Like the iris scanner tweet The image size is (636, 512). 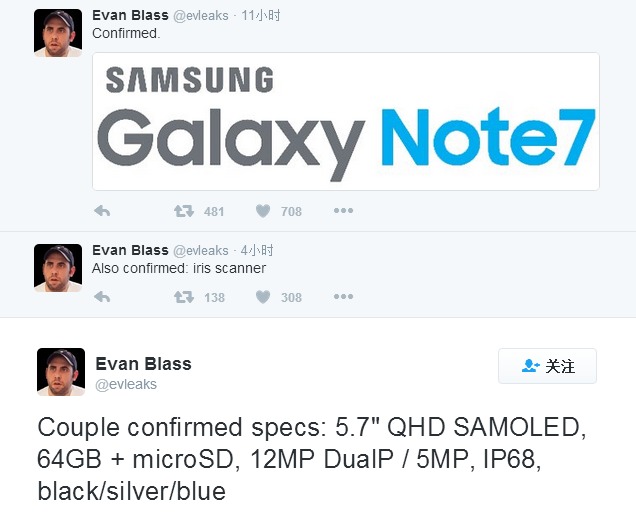tap(263, 297)
